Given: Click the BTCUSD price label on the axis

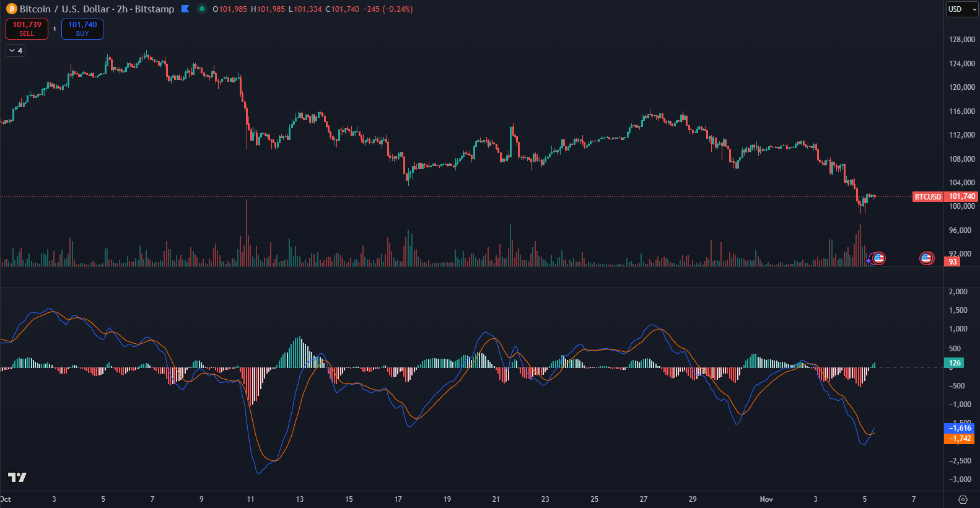Looking at the screenshot, I should pyautogui.click(x=927, y=197).
